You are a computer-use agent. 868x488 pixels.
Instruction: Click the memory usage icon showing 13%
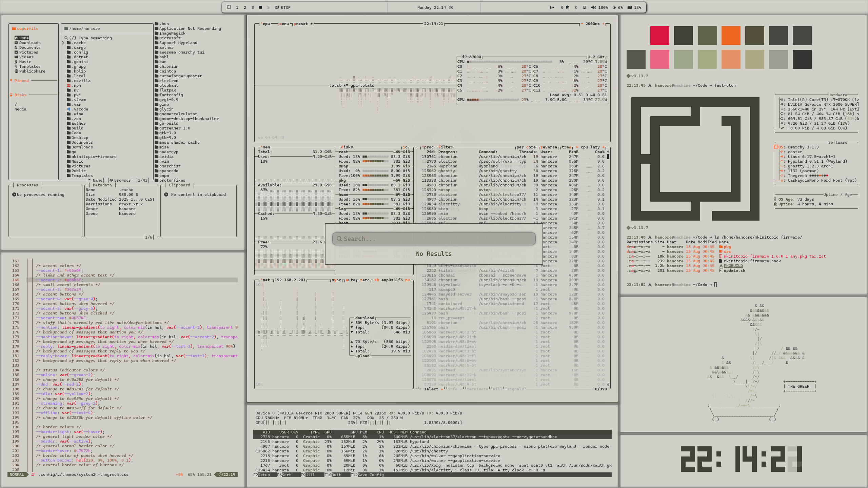(x=630, y=7)
